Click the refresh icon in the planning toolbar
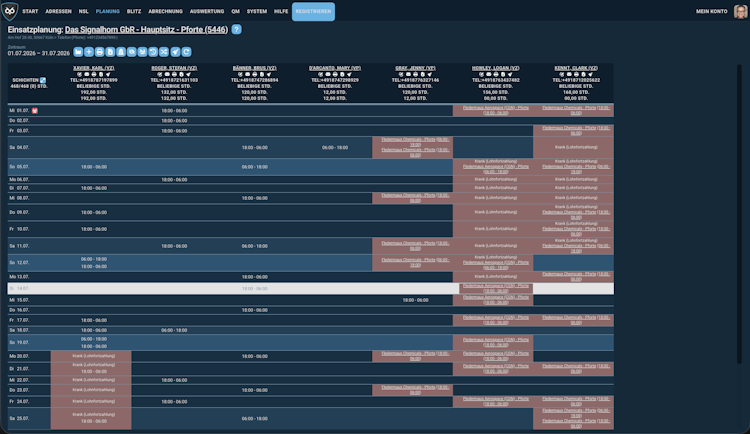 pos(187,52)
